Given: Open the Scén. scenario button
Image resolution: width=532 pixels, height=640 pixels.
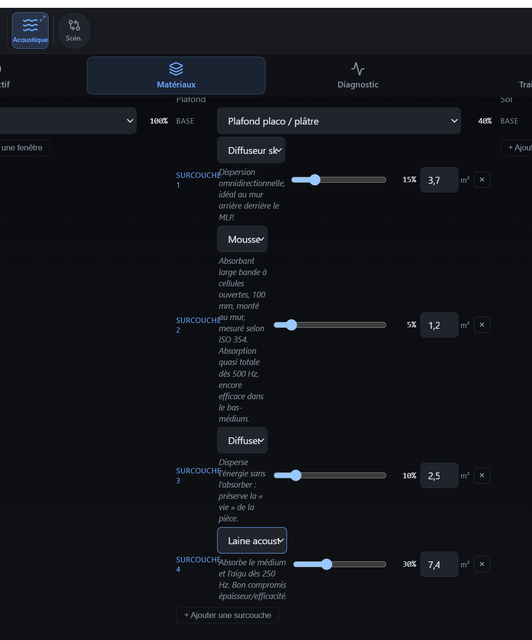Looking at the screenshot, I should 74,31.
